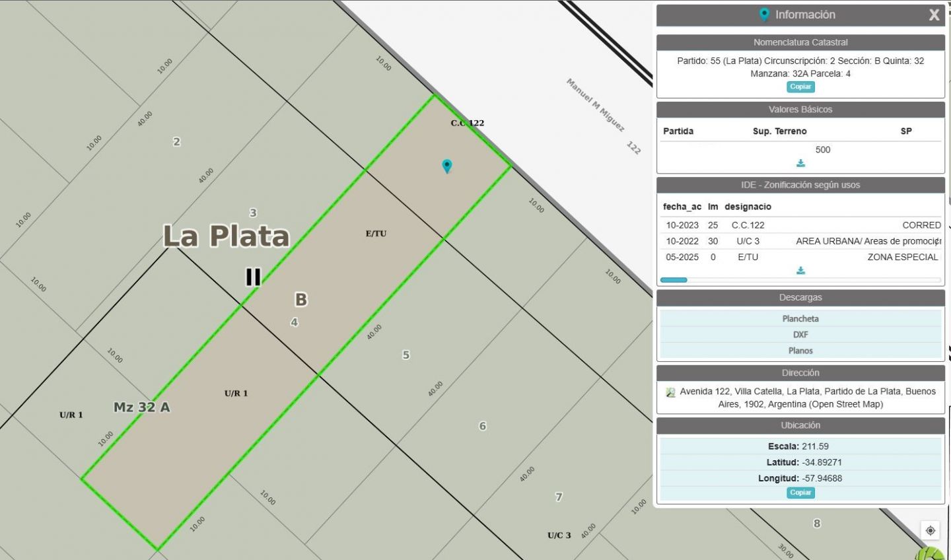Close the Información panel
This screenshot has height=560, width=951.
934,15
